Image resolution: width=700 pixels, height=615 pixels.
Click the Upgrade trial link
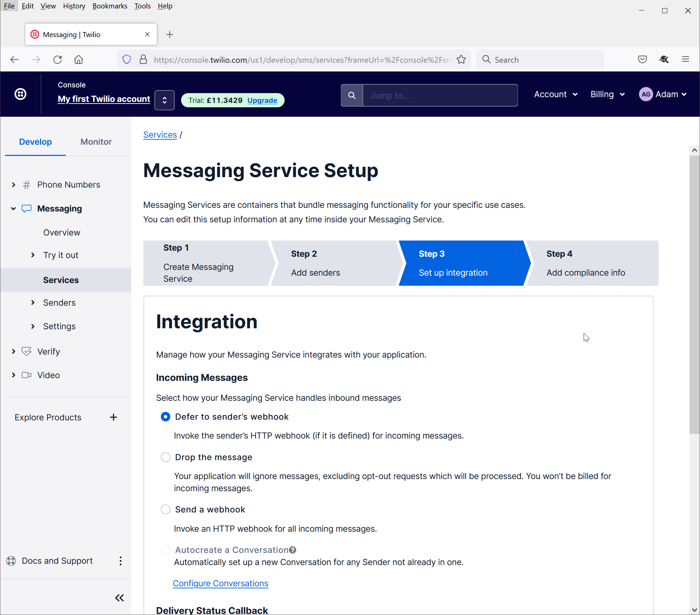point(262,101)
